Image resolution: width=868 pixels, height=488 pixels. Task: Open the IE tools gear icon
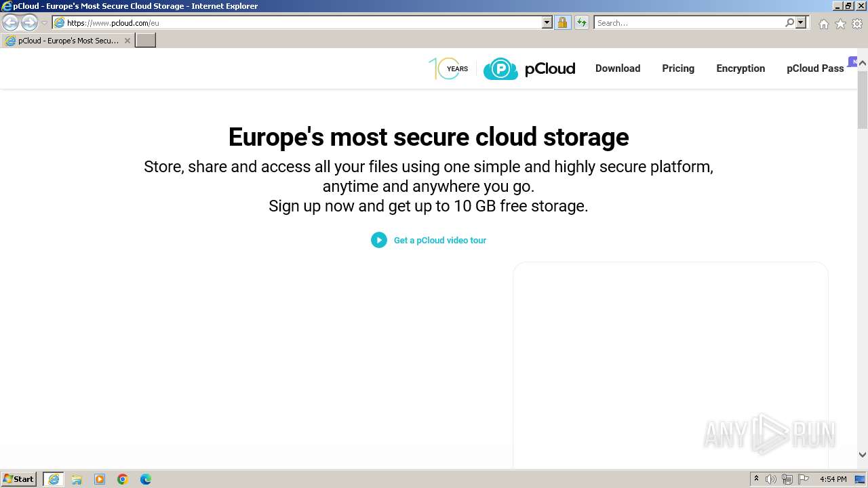coord(857,24)
